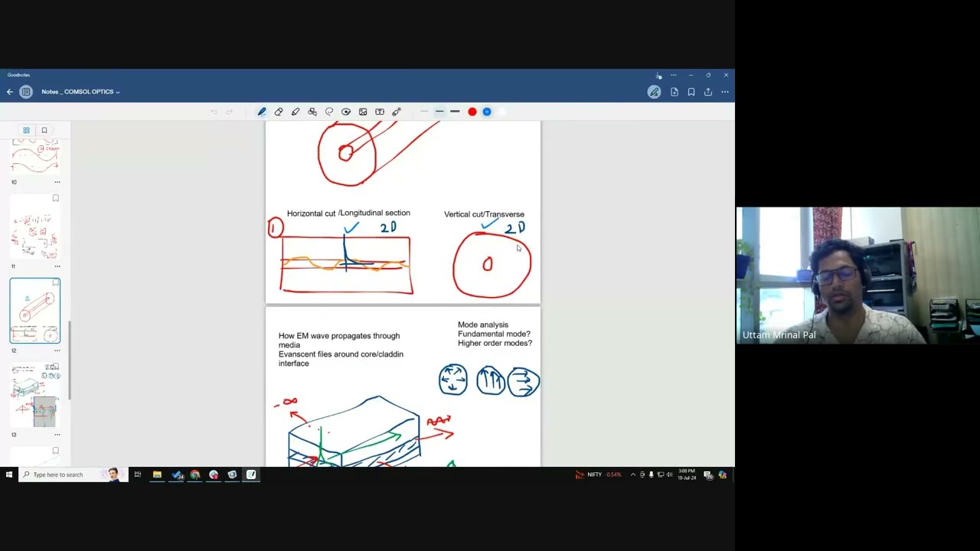Click the Add page icon
Screen dimensions: 980x551
(675, 92)
